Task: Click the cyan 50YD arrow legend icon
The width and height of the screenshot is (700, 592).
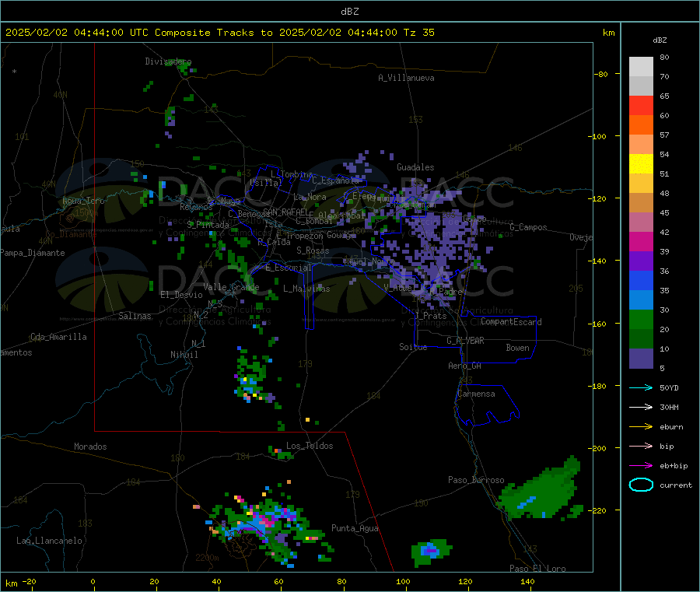Action: click(641, 387)
